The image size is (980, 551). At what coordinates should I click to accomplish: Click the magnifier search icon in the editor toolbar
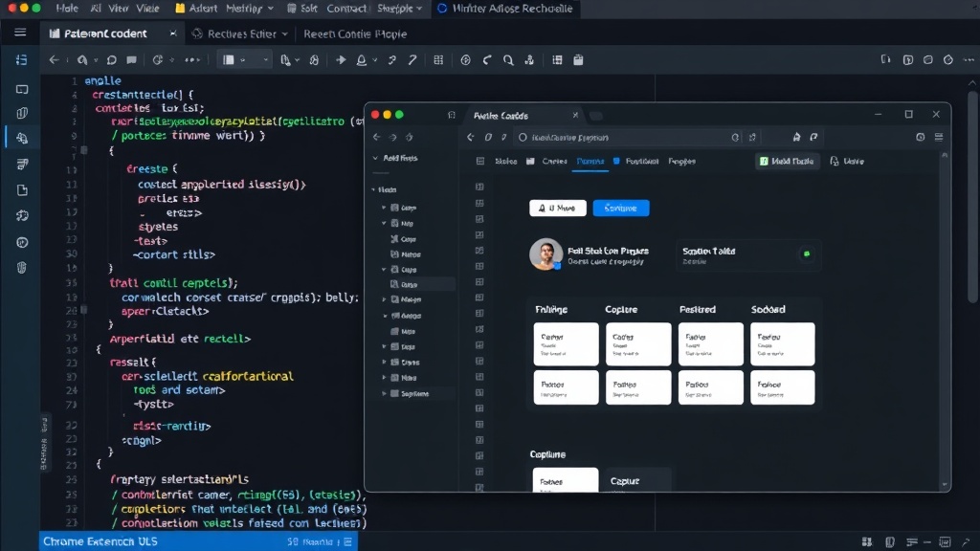[x=508, y=60]
